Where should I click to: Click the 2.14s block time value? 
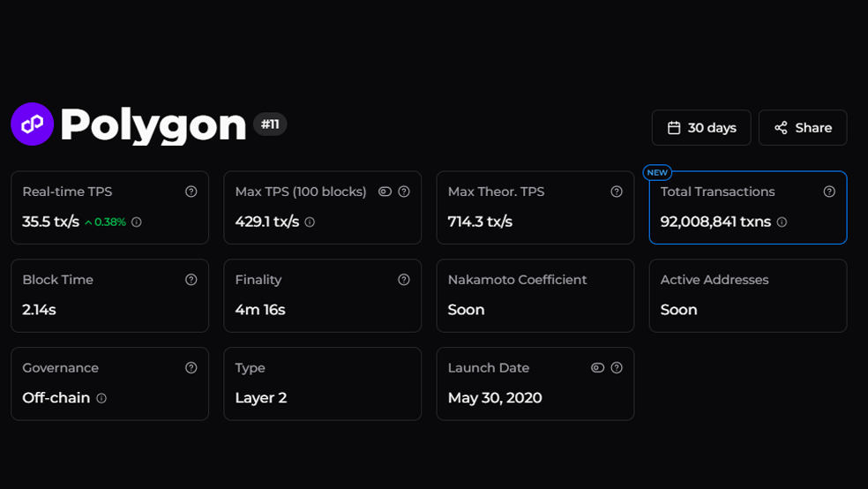(39, 310)
